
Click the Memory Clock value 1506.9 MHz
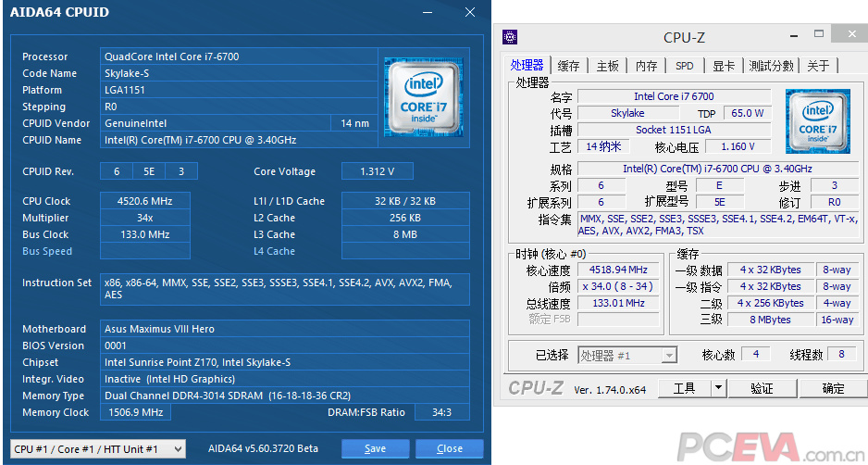[136, 412]
